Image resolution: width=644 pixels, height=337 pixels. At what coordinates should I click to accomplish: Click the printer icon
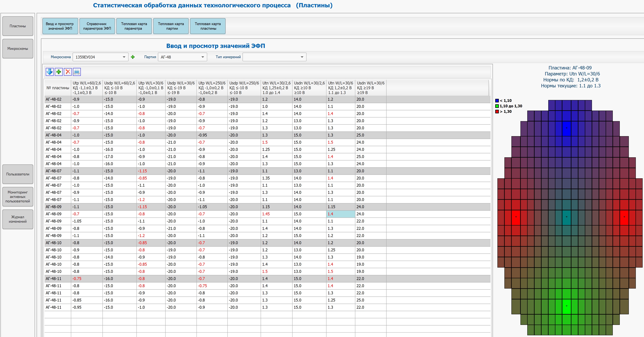point(77,72)
